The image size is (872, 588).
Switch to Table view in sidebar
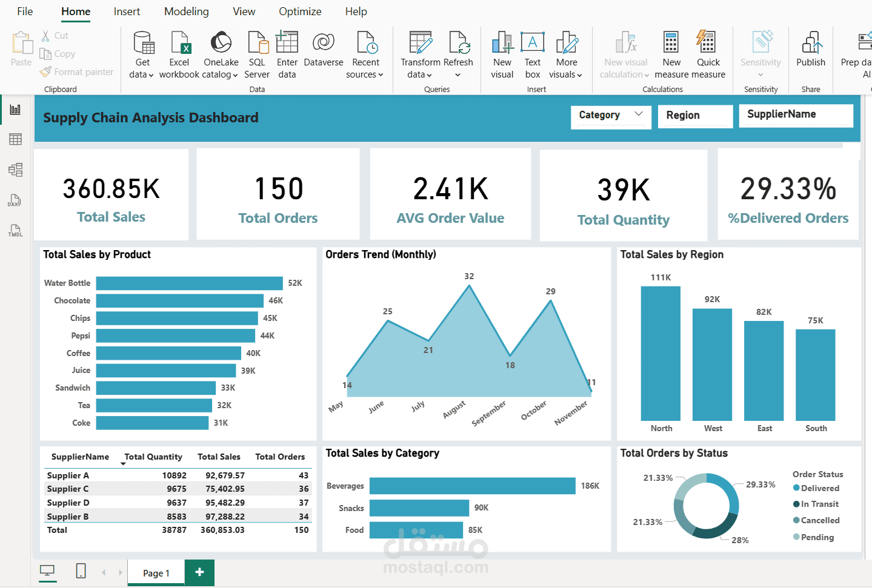15,140
